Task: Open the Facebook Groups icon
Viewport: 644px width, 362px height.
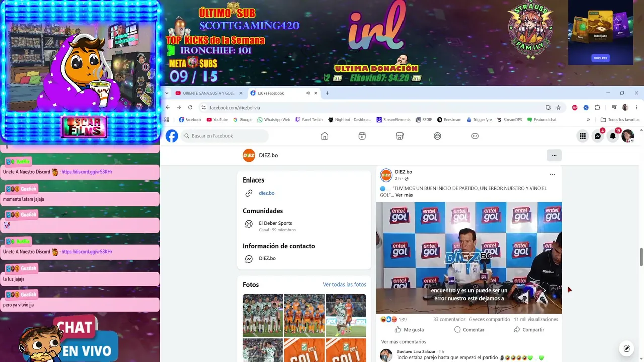Action: (437, 136)
